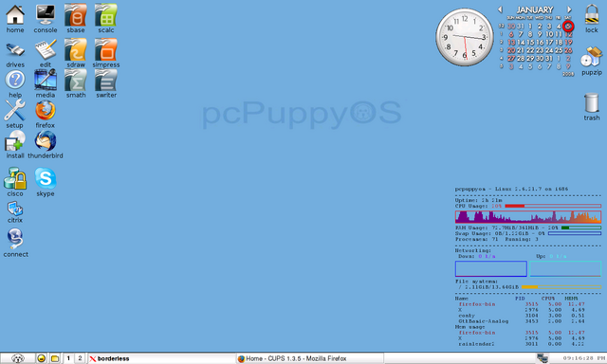
Task: Click the analog clock widget
Action: (465, 37)
